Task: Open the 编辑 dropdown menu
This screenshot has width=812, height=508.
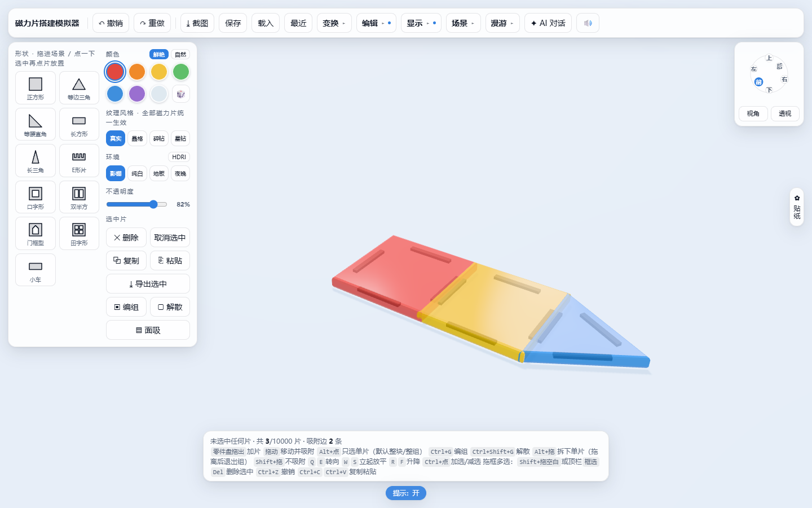Action: [376, 23]
